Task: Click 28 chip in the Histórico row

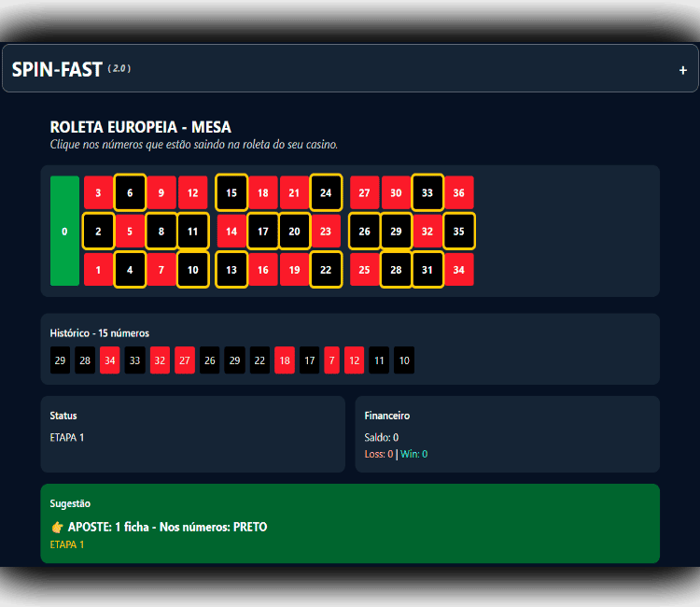Action: (x=85, y=360)
